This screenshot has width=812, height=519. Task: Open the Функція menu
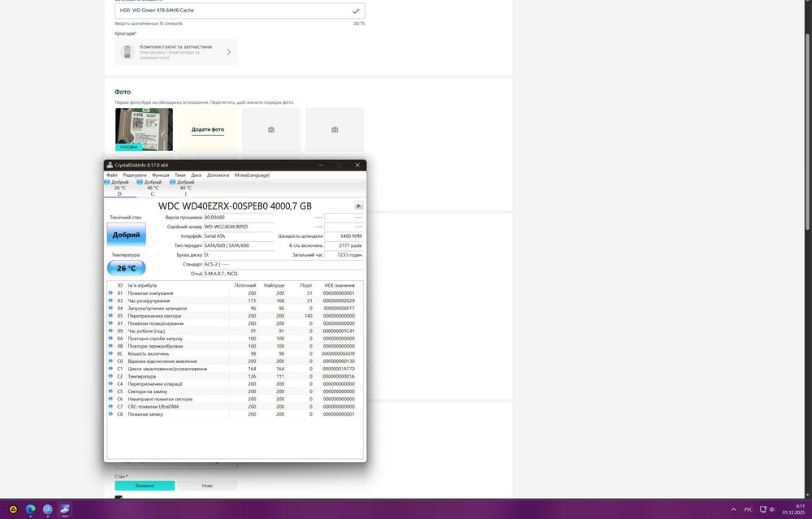(161, 175)
